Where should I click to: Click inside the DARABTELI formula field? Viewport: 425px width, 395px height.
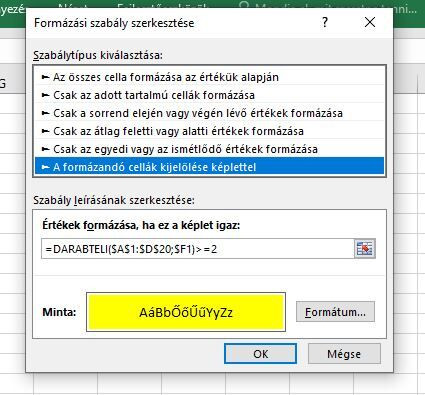(x=198, y=249)
